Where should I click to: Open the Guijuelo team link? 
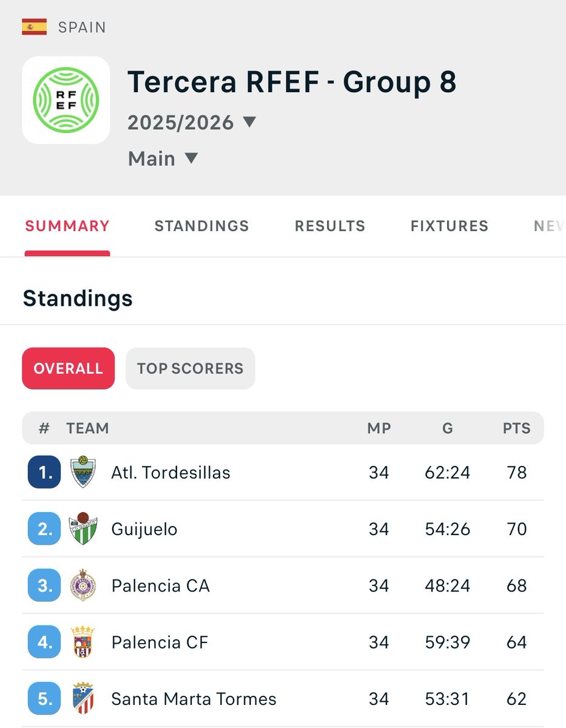144,529
